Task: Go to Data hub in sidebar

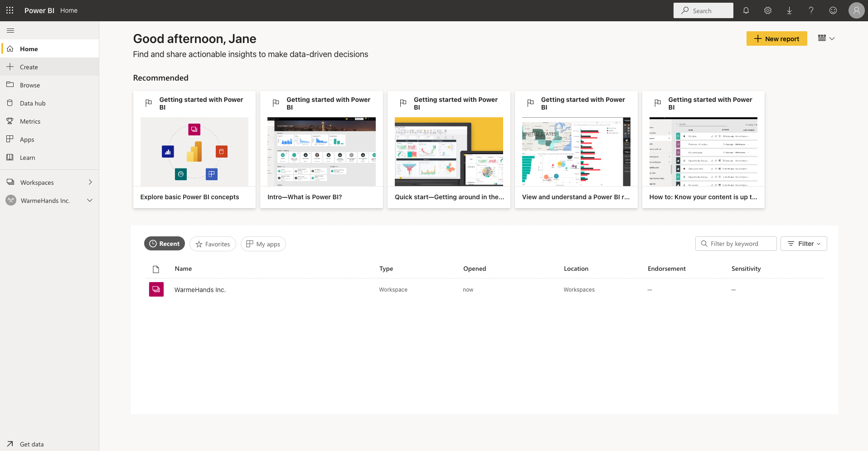Action: pyautogui.click(x=33, y=103)
